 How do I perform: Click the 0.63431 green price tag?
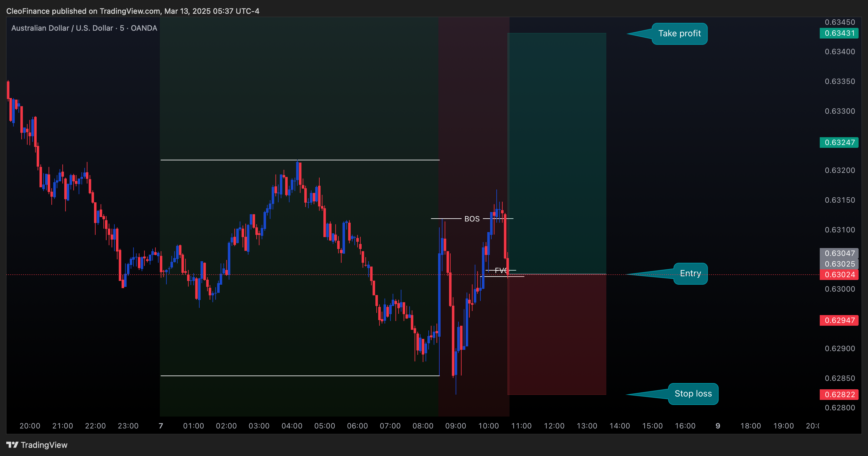pyautogui.click(x=839, y=33)
